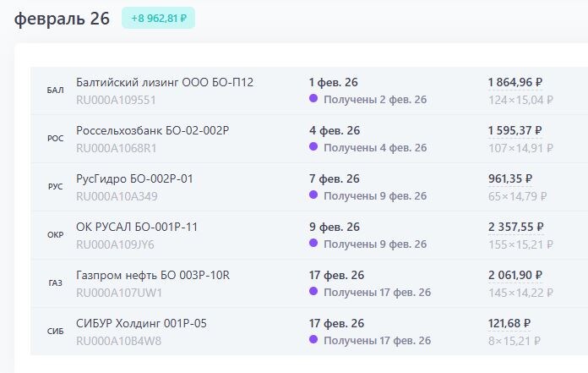Click the РОС issuer icon

coord(55,139)
